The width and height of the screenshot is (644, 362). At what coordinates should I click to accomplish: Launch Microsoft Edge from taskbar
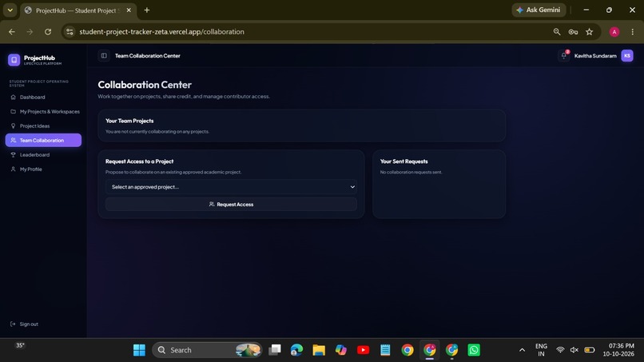tap(296, 350)
